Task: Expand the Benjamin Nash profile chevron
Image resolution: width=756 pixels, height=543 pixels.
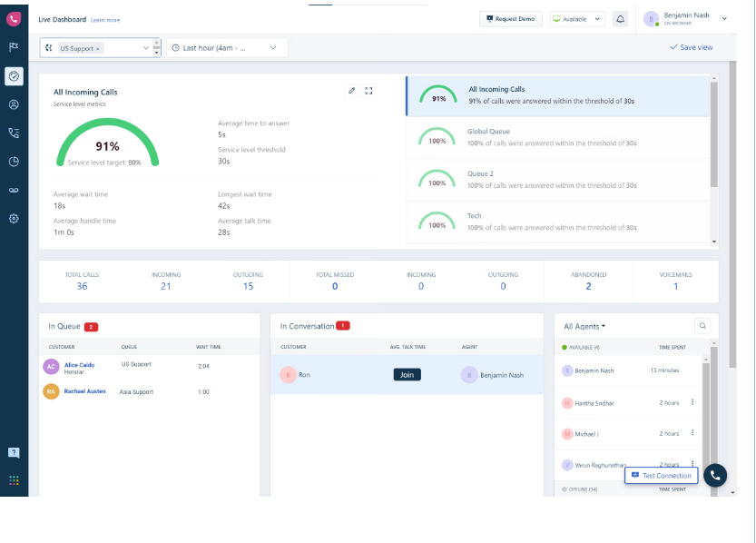Action: 724,19
